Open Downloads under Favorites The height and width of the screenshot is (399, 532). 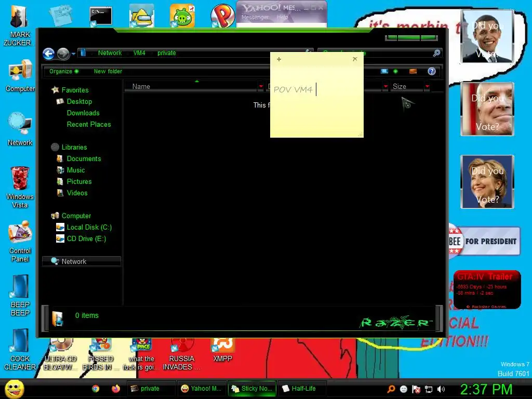(x=83, y=113)
